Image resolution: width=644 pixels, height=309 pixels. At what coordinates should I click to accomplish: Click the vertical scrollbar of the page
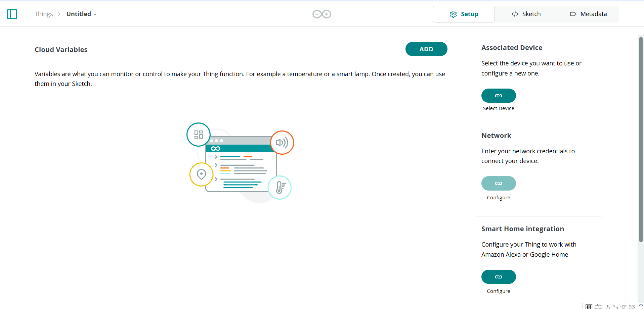click(x=641, y=139)
